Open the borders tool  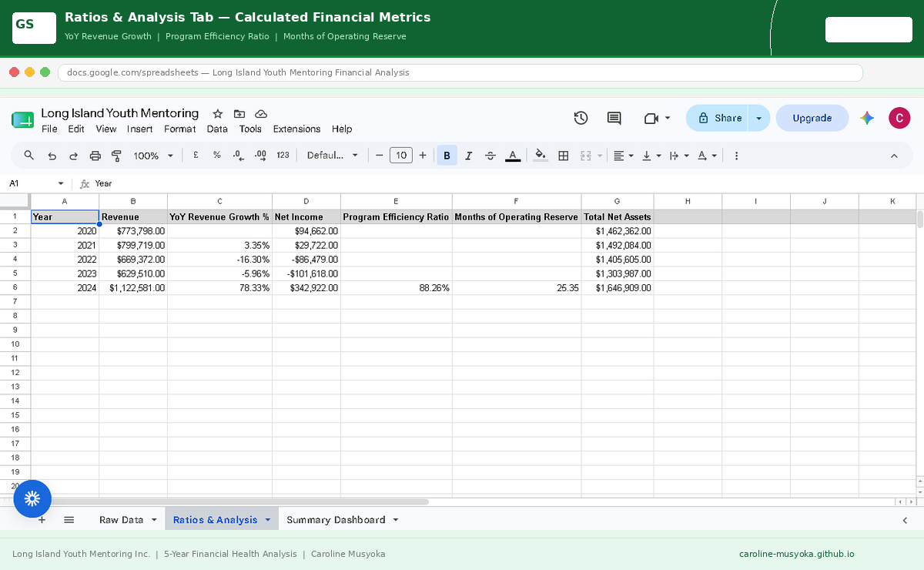pos(564,156)
